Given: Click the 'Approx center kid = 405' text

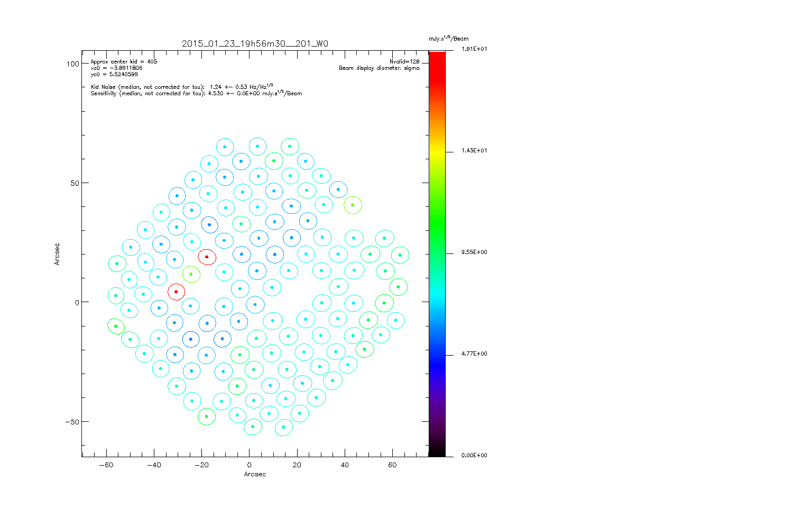Looking at the screenshot, I should 124,62.
